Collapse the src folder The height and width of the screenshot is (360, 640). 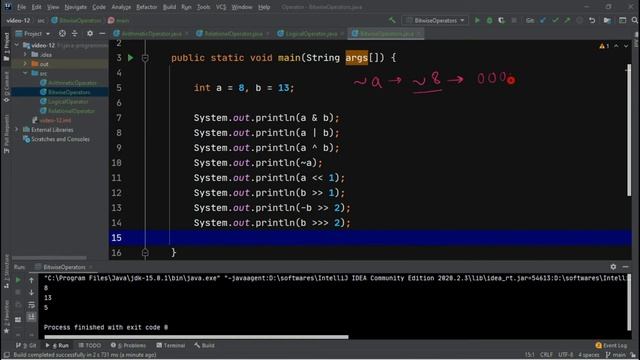25,73
